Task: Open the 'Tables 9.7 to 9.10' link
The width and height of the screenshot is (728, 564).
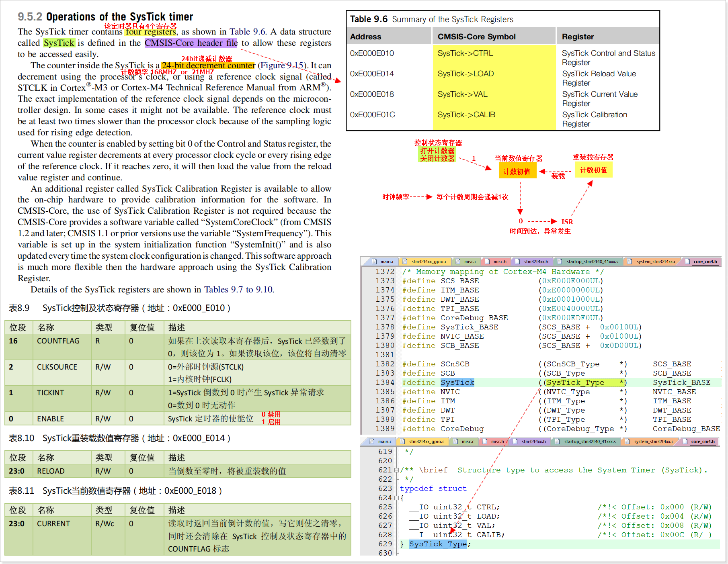Action: click(x=238, y=290)
